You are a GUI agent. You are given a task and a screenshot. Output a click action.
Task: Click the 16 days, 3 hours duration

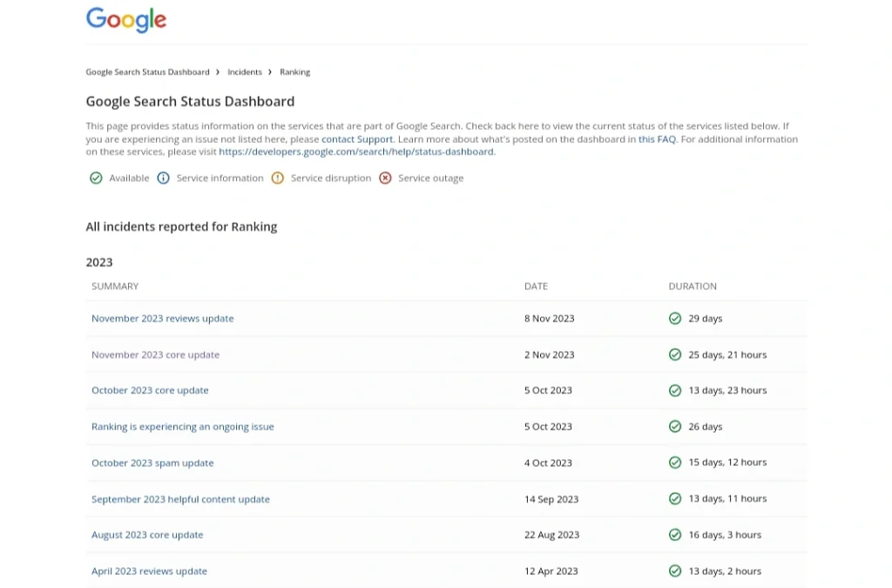coord(725,535)
